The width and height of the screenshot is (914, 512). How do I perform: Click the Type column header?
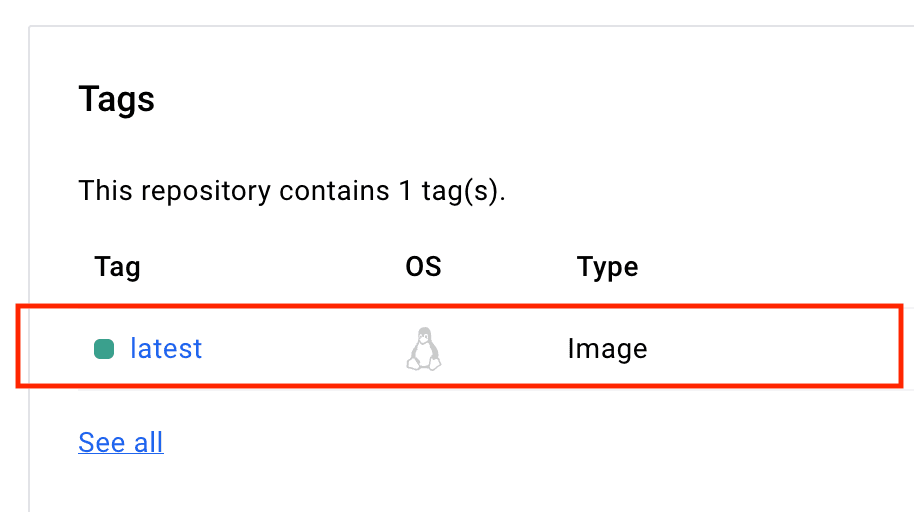click(607, 267)
